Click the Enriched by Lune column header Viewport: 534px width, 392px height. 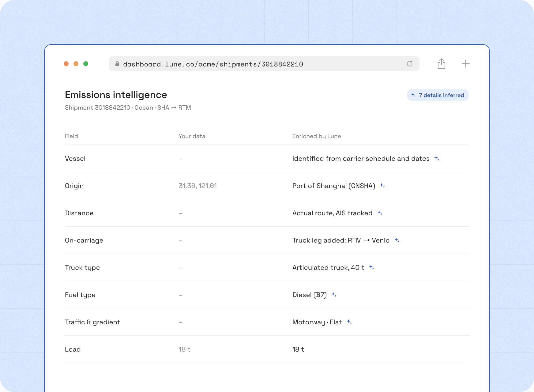pyautogui.click(x=317, y=136)
